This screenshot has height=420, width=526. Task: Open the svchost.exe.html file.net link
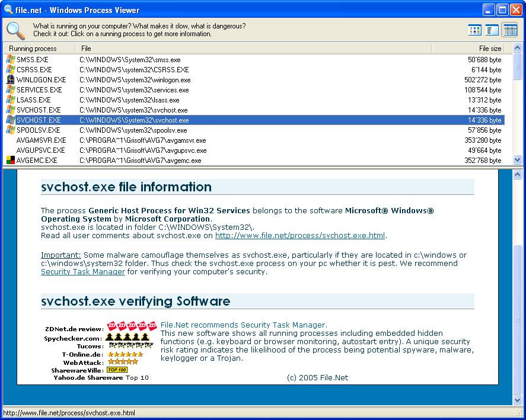coord(300,236)
